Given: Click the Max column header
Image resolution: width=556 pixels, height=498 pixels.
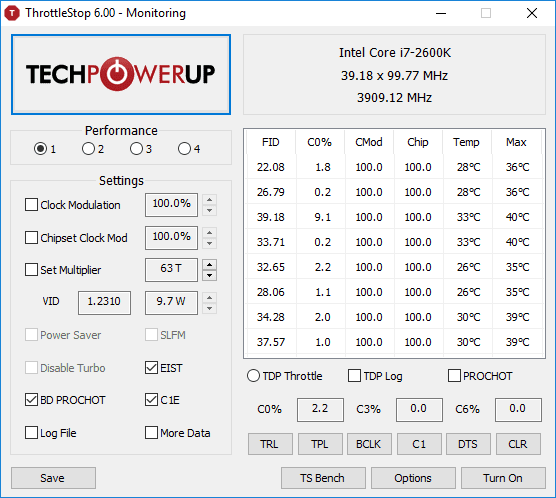Looking at the screenshot, I should point(516,142).
